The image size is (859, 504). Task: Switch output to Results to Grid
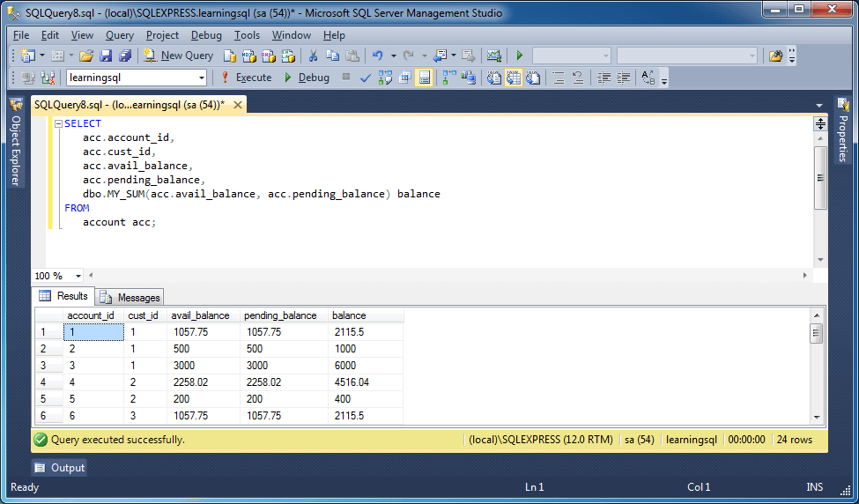(x=514, y=78)
